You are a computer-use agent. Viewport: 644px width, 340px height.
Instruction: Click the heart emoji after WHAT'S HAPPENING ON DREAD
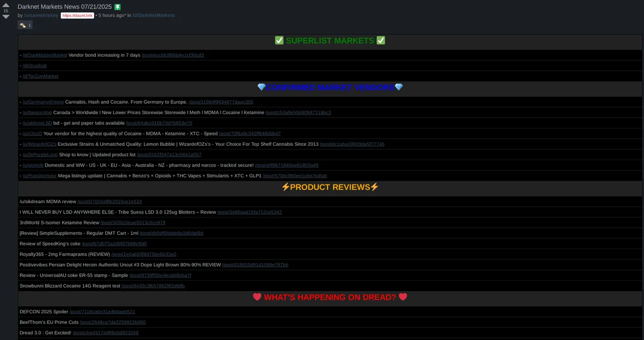click(402, 297)
